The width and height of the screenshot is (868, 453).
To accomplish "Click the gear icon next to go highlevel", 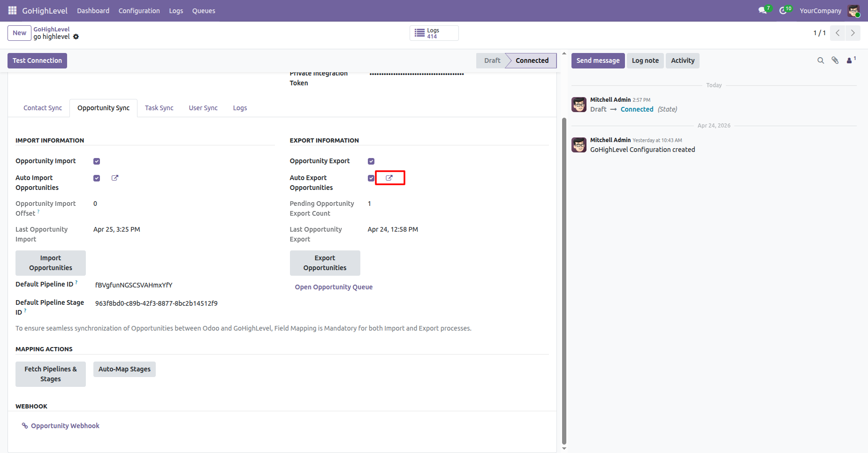I will tap(76, 37).
